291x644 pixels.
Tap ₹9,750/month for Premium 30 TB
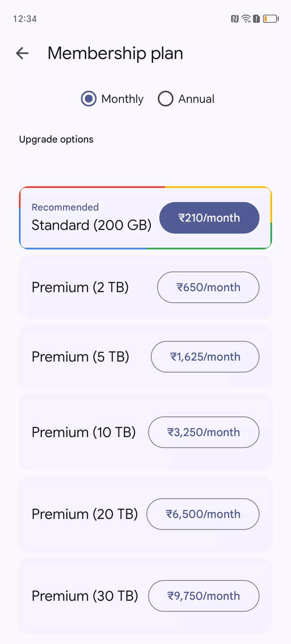[203, 596]
